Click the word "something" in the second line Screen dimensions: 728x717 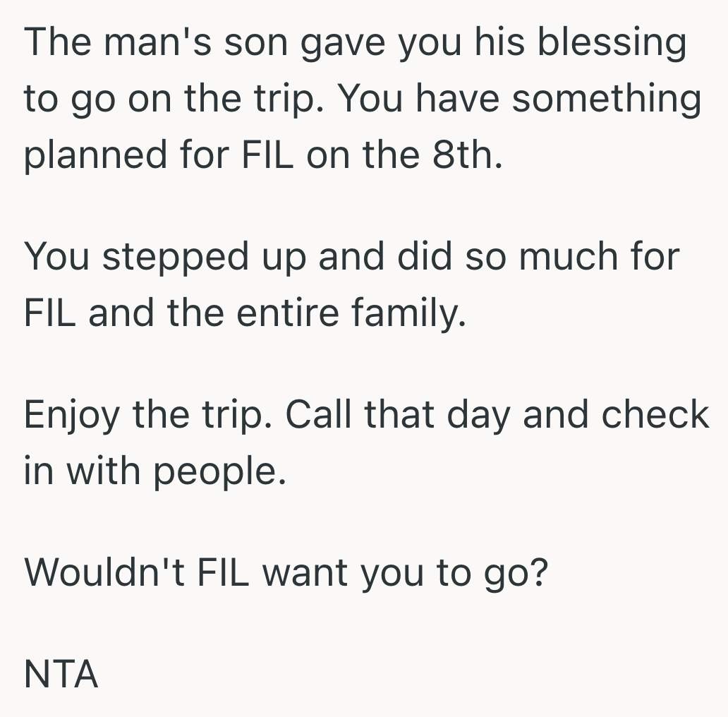point(607,100)
